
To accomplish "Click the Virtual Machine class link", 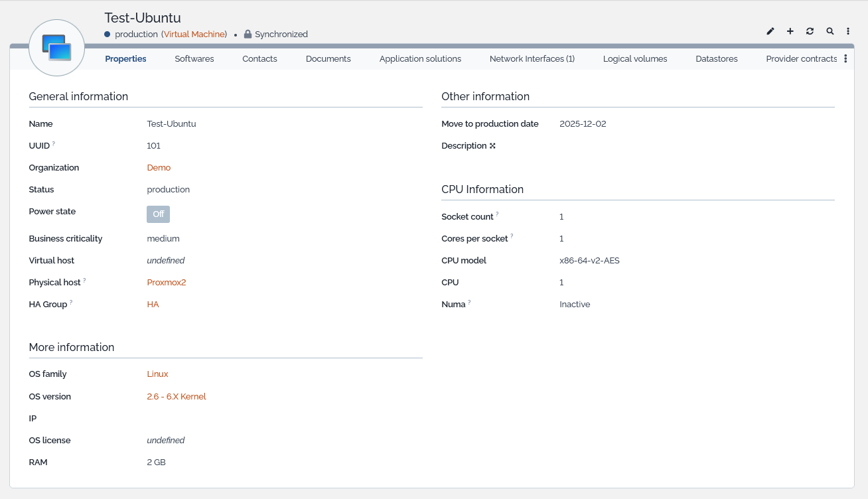I will 194,34.
